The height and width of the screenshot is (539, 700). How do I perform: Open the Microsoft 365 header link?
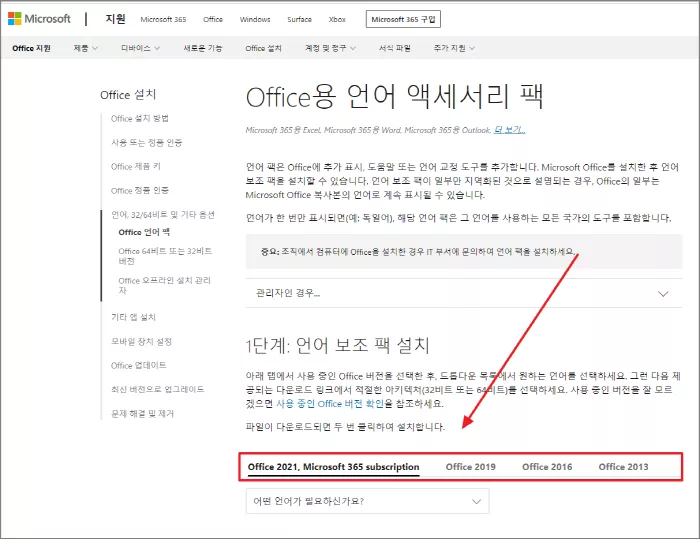tap(163, 19)
